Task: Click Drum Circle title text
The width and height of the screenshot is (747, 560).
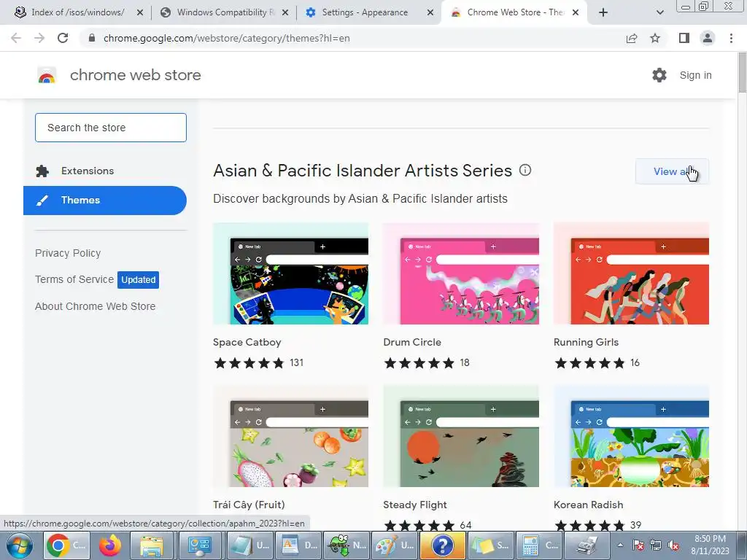Action: tap(412, 342)
